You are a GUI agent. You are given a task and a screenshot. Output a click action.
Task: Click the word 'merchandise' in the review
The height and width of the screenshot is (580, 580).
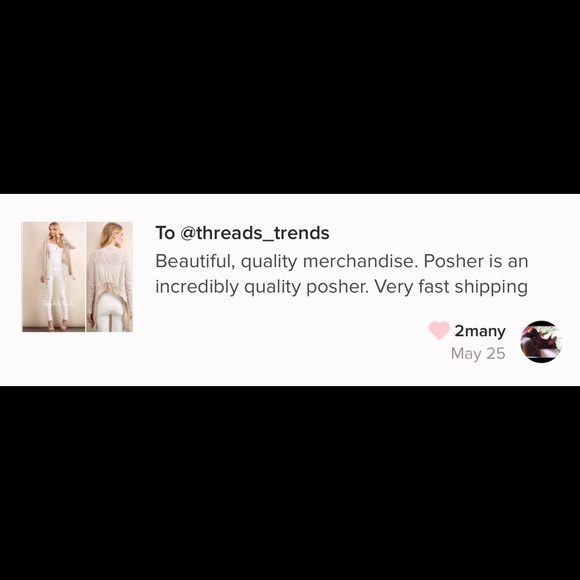coord(360,261)
